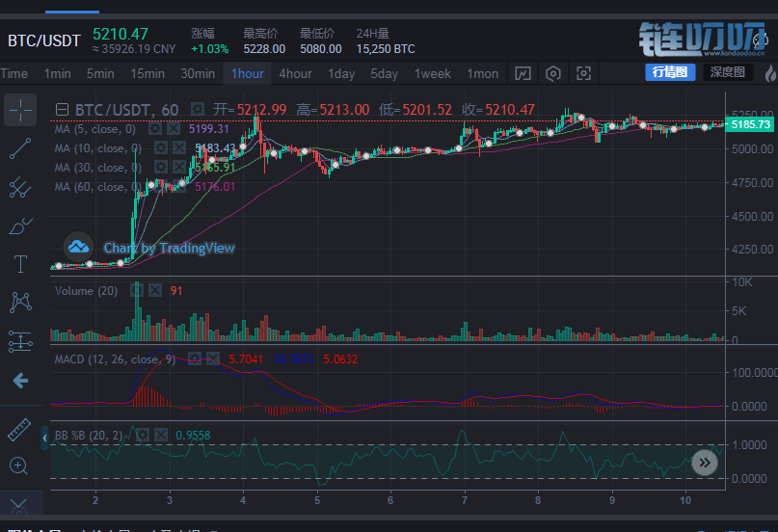Open the indicators chart icon in toolbar

pyautogui.click(x=523, y=73)
